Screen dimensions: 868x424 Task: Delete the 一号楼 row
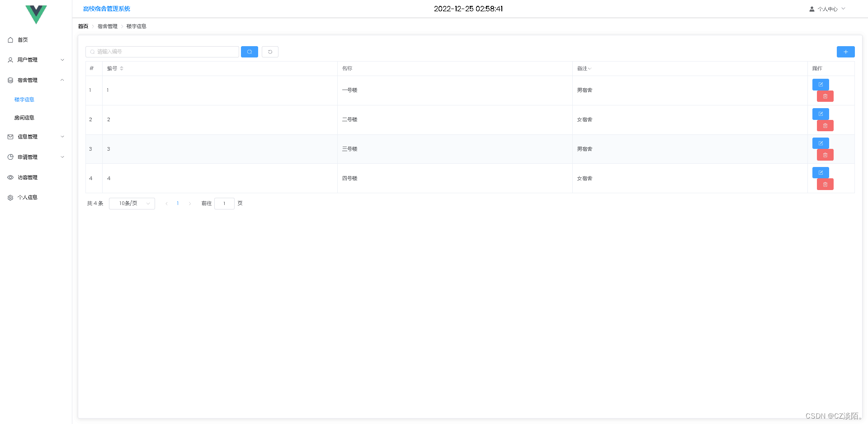825,96
